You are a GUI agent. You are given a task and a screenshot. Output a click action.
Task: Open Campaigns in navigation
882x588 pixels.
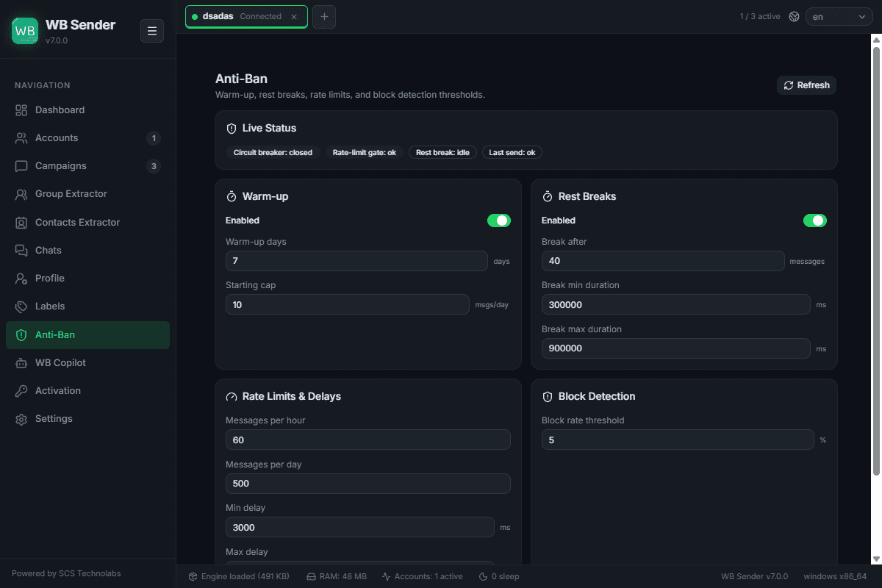[x=87, y=166]
